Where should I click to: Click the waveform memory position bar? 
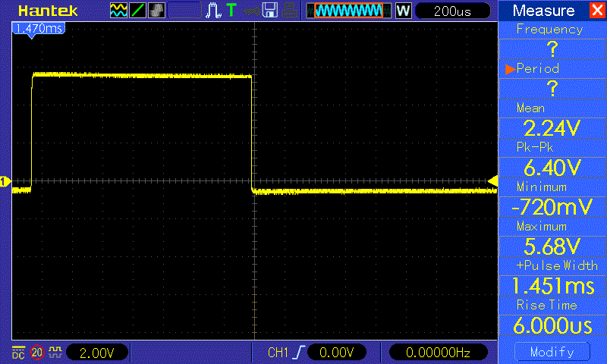tap(348, 11)
